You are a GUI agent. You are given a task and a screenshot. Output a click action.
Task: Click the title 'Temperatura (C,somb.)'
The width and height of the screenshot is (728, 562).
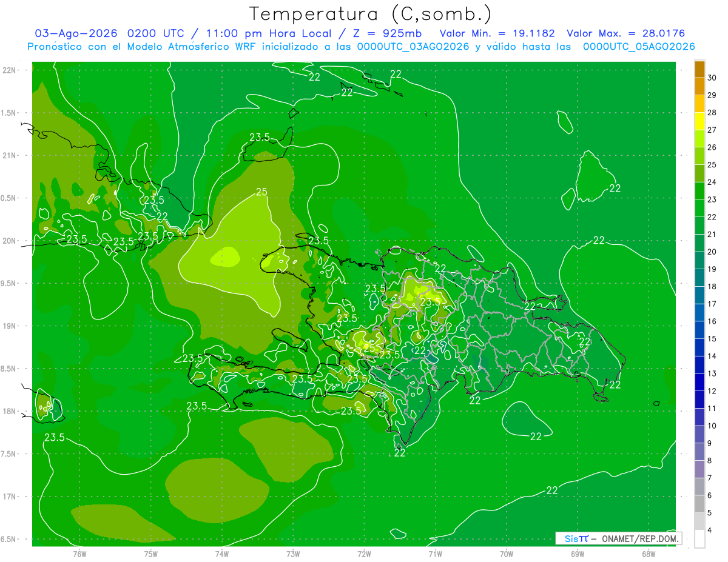[x=370, y=14]
